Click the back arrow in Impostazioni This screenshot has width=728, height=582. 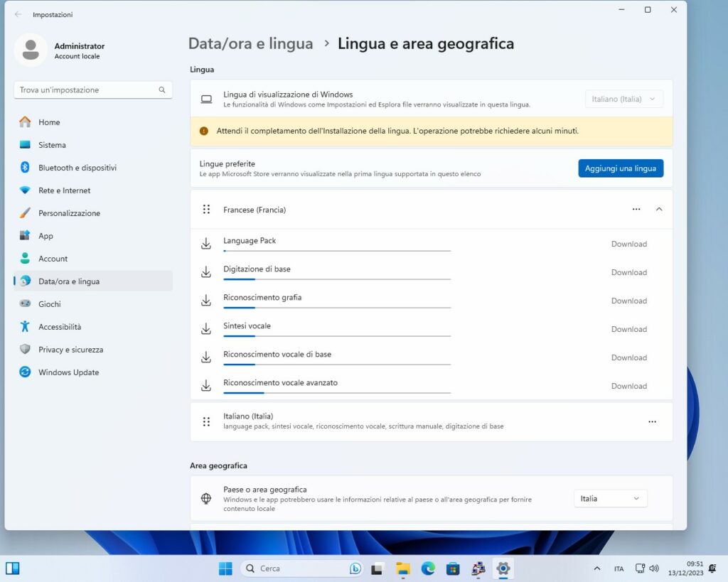[x=18, y=14]
